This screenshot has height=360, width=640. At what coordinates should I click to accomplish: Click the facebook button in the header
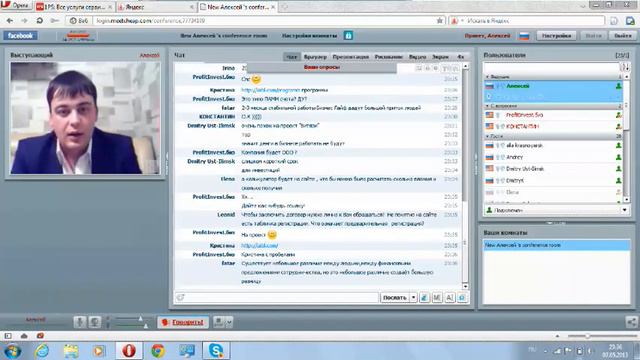click(20, 36)
